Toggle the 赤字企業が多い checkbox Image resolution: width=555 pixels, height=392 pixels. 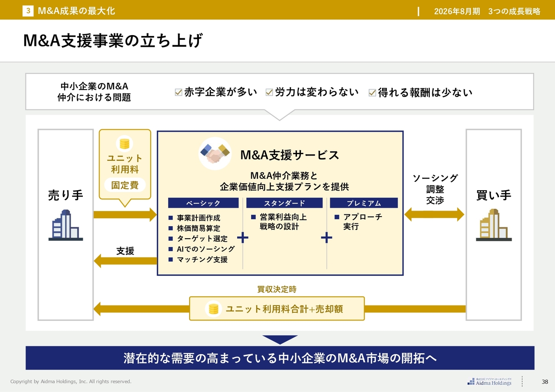178,92
